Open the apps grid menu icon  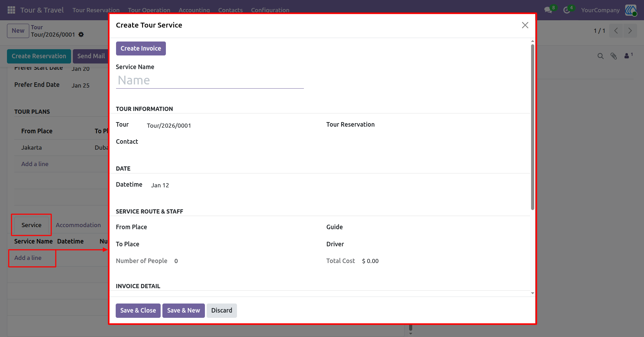tap(11, 10)
